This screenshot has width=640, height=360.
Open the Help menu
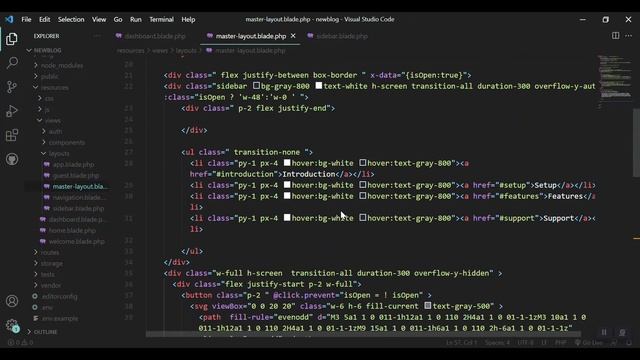point(188,19)
